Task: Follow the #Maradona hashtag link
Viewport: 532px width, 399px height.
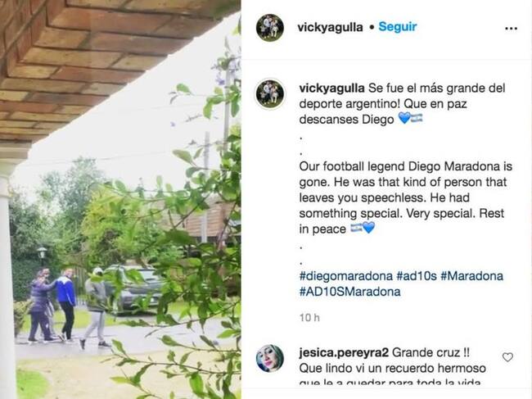Action: coord(471,276)
